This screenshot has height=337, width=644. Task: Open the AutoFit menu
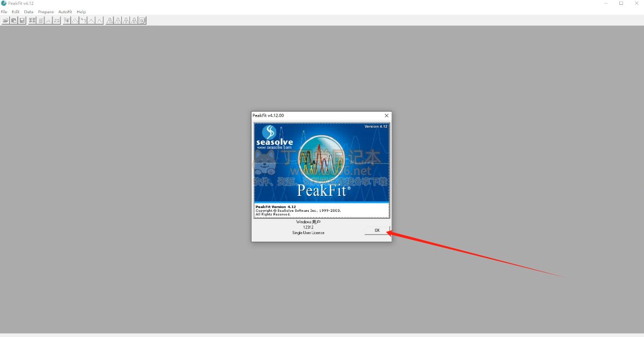(65, 12)
